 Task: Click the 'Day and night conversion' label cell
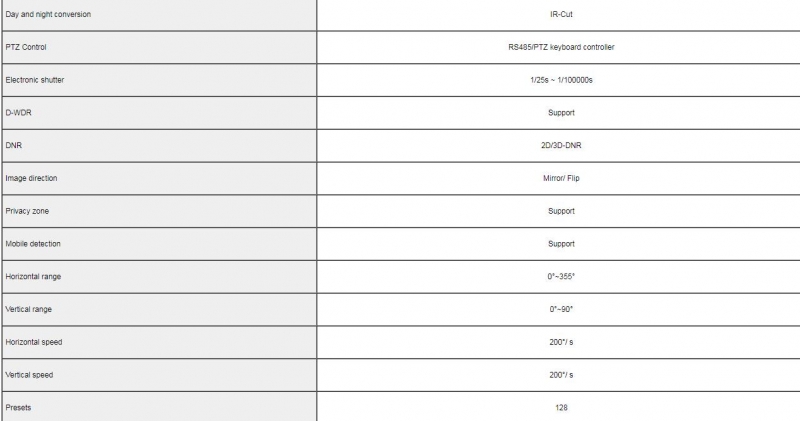coord(159,14)
